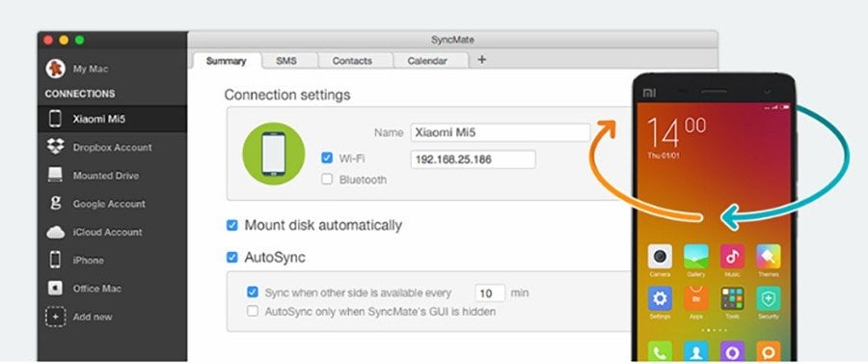Select the Mounted Drive icon
This screenshot has width=868, height=364.
[55, 175]
